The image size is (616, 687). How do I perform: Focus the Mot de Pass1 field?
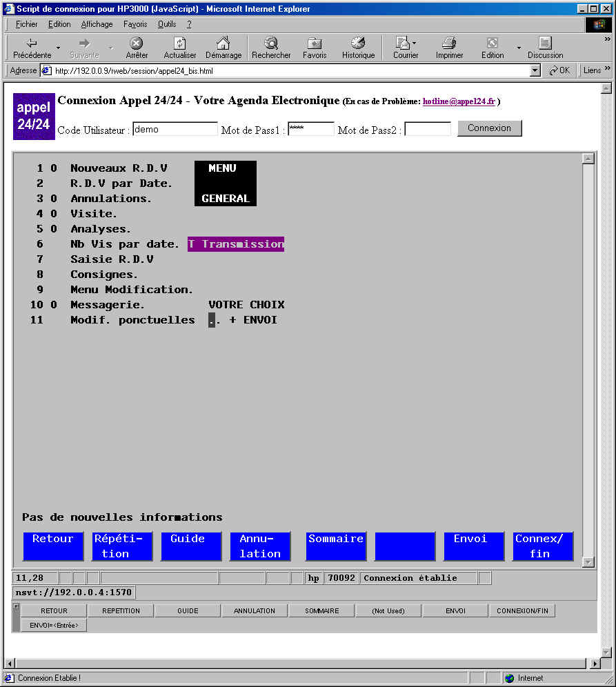(x=310, y=129)
